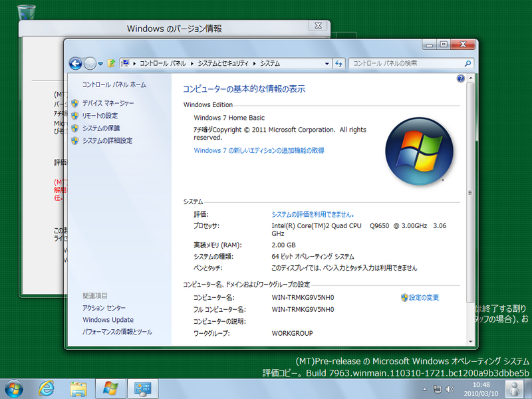Screen dimensions: 532x399
Task: Click the scrollbar down arrow in System window
Action: (x=471, y=341)
